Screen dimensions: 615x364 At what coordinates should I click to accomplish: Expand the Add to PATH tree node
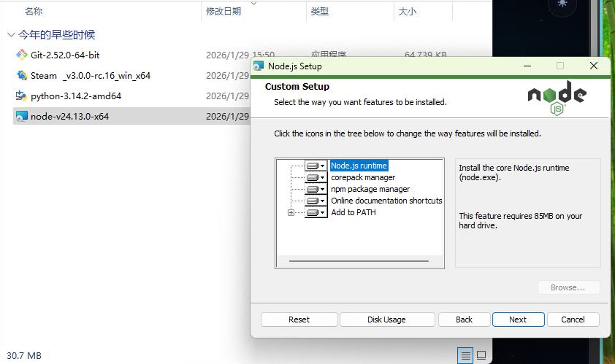point(291,213)
